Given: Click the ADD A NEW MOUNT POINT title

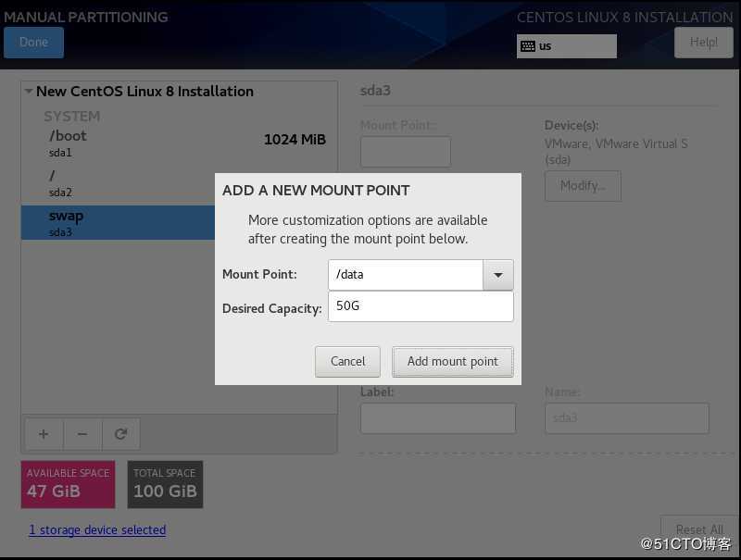Looking at the screenshot, I should 316,191.
